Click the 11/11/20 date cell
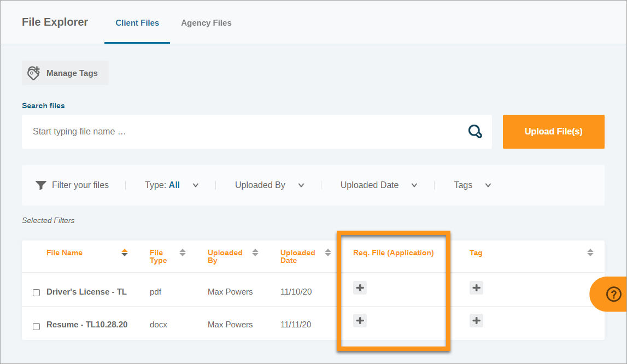This screenshot has width=627, height=364. [296, 325]
